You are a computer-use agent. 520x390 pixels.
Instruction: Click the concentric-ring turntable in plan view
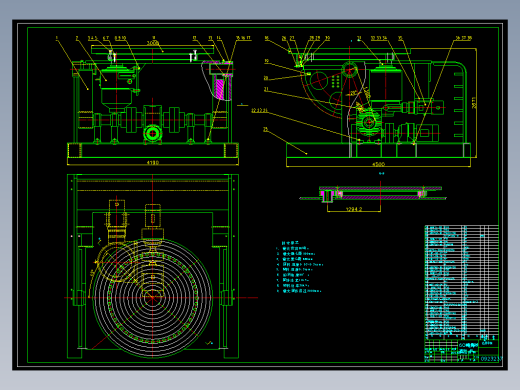coord(152,298)
